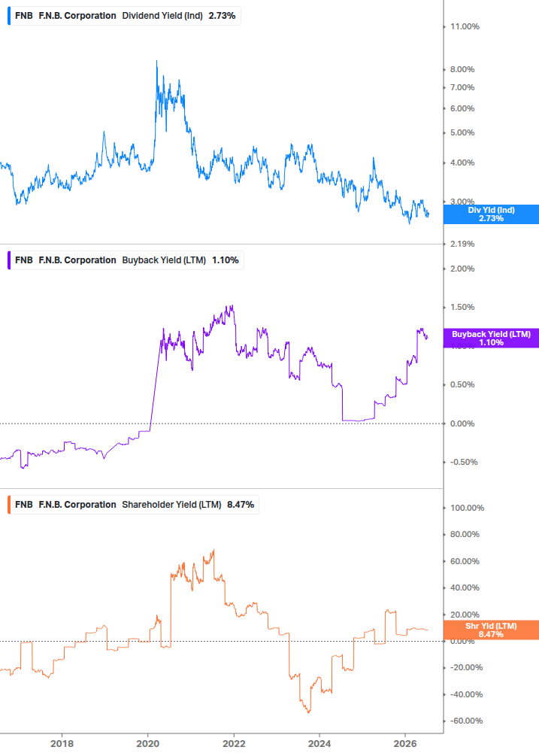Click the 60.00% tick on shareholder yield axis
The height and width of the screenshot is (756, 539).
465,562
